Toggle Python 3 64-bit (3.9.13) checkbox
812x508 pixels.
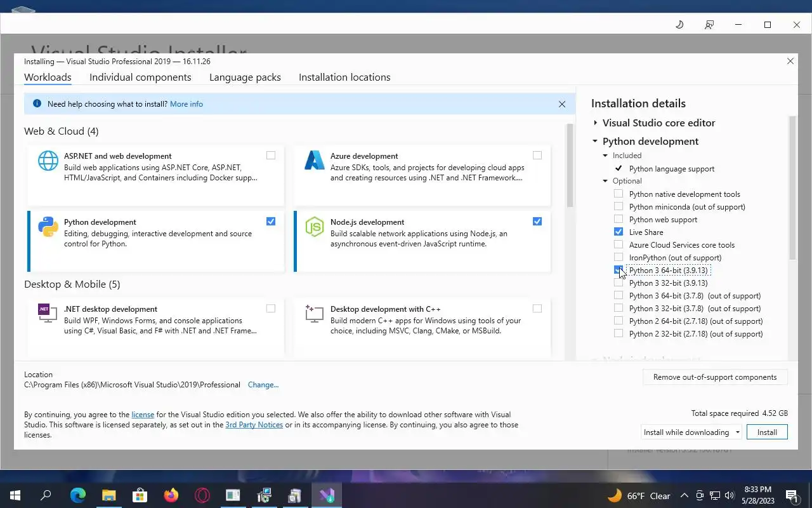pyautogui.click(x=619, y=270)
